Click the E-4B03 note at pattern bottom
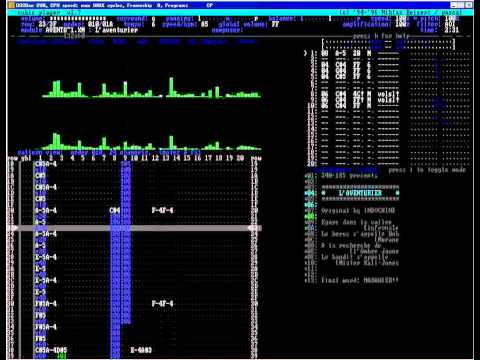 pyautogui.click(x=141, y=350)
